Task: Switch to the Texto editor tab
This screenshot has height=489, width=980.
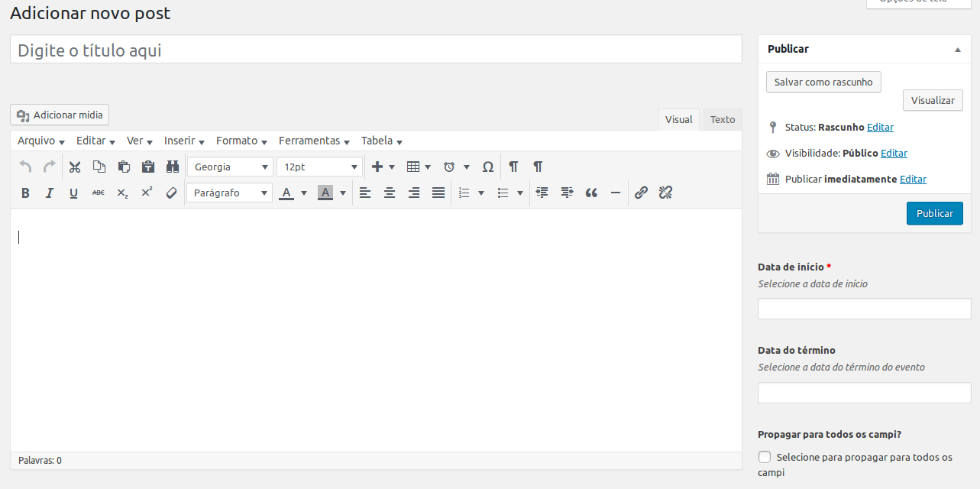Action: [x=722, y=120]
